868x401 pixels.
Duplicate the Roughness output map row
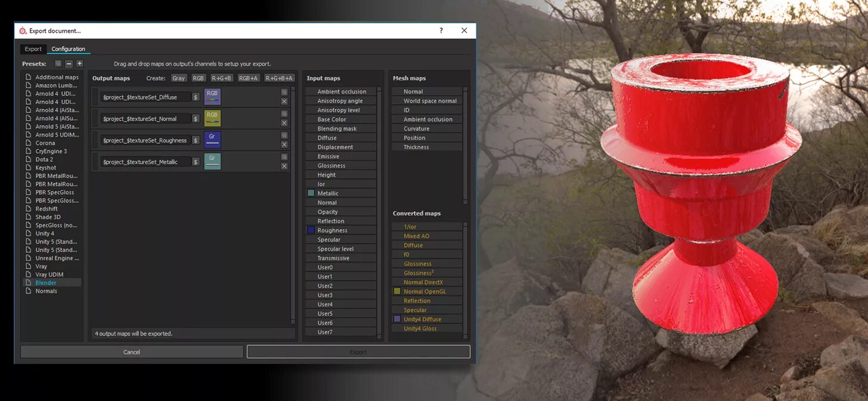[x=284, y=135]
